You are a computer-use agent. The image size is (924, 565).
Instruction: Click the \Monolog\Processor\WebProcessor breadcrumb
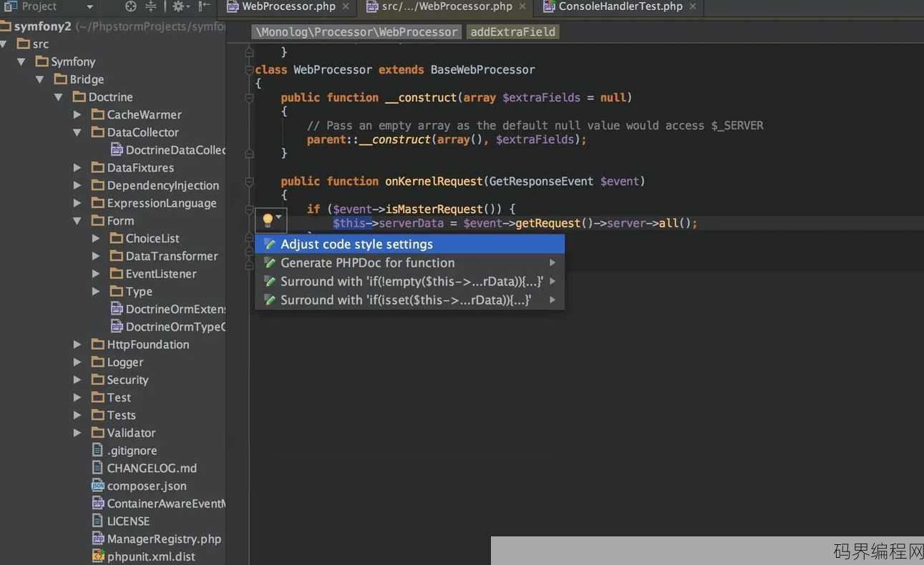356,31
